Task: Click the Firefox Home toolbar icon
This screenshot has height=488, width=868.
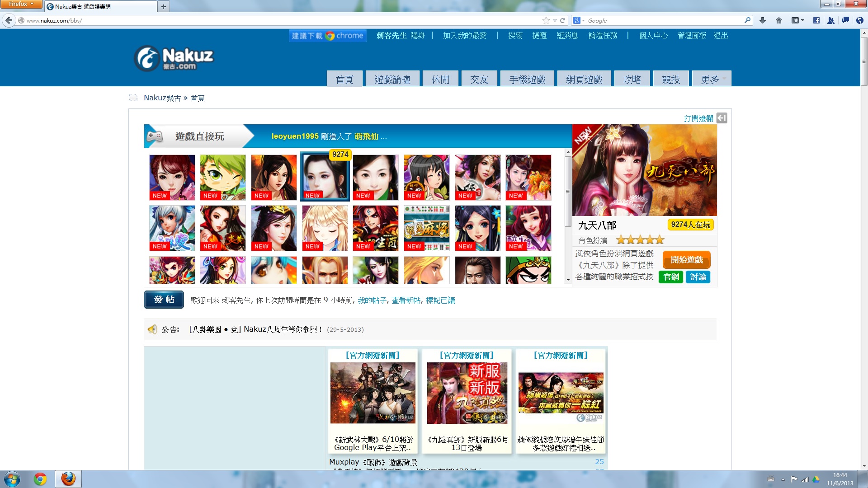Action: [778, 20]
